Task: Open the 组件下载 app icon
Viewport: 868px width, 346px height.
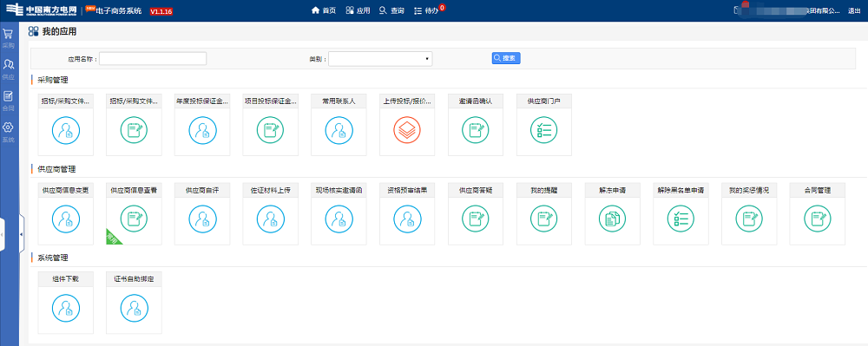Action: (x=66, y=308)
